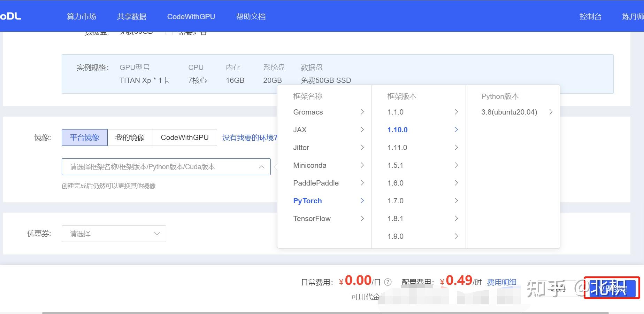The width and height of the screenshot is (644, 314).
Task: Open the 优惠券 coupon dropdown
Action: coord(114,233)
